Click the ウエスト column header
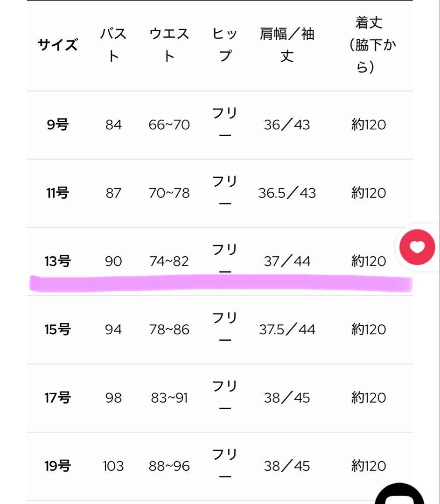The image size is (440, 504). [x=169, y=45]
